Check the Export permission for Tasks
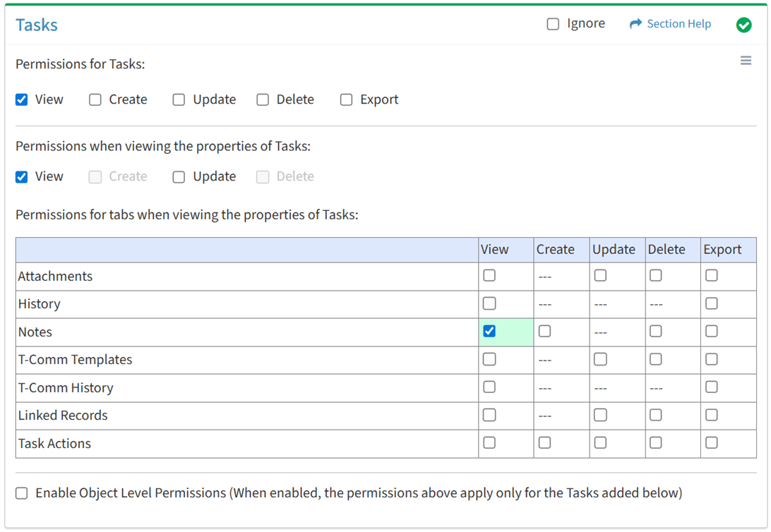Viewport: 771px width, 532px height. point(346,99)
